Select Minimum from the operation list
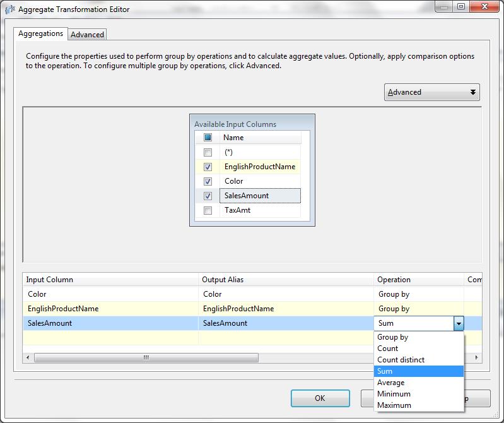The image size is (504, 423). pyautogui.click(x=394, y=394)
